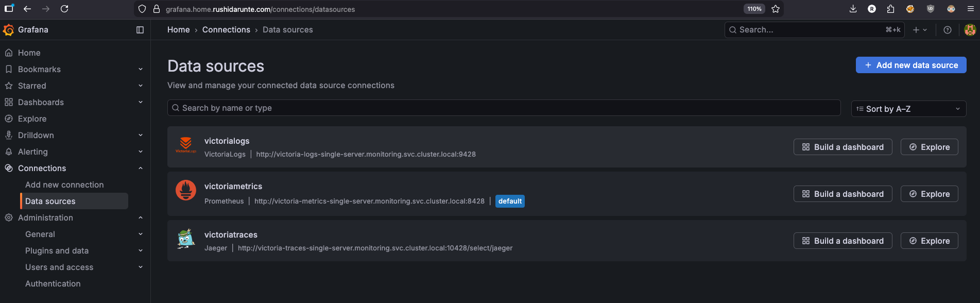Click the 110% zoom level badge
Viewport: 980px width, 303px height.
click(x=754, y=9)
